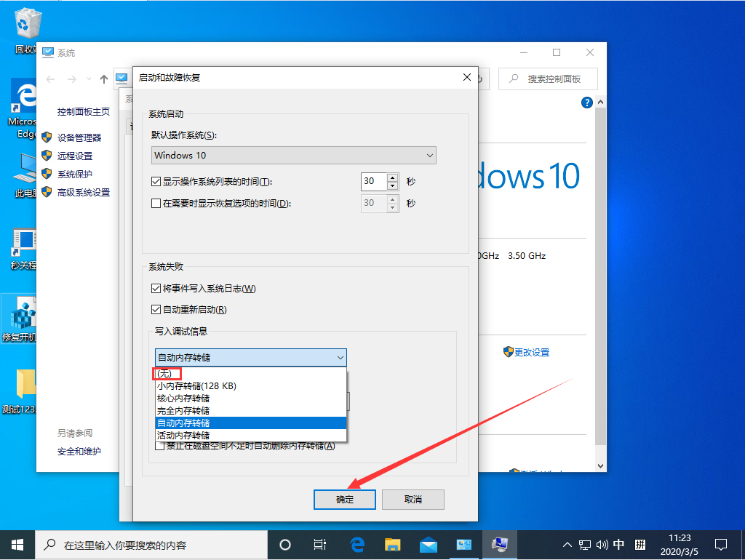Open Microsoft Edge from the taskbar
The image size is (745, 560).
355,544
